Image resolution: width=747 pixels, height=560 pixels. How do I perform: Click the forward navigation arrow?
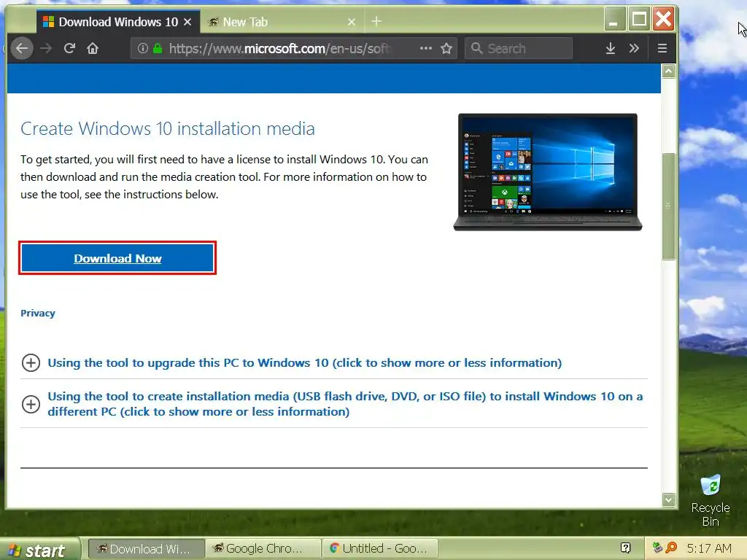(x=46, y=48)
